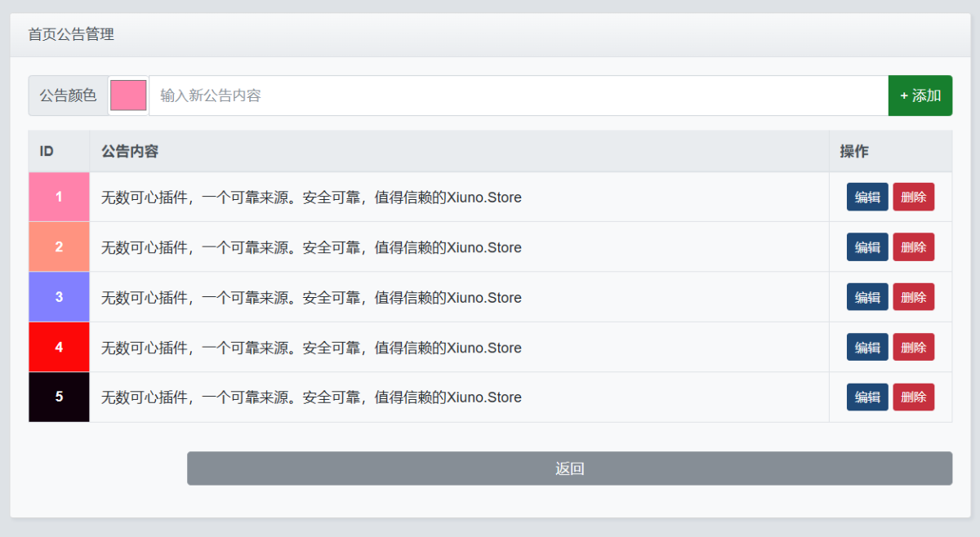Select the salmon ID 2 color cell
The height and width of the screenshot is (537, 980).
[59, 247]
